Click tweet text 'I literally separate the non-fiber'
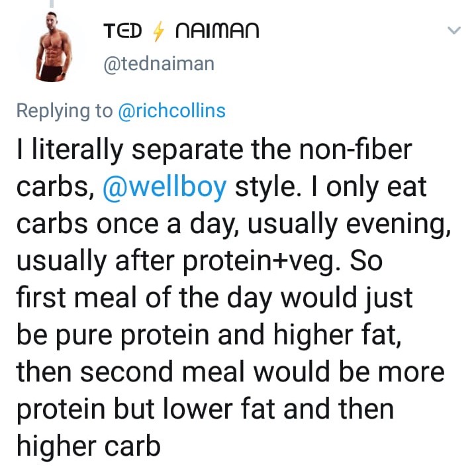 coord(214,151)
